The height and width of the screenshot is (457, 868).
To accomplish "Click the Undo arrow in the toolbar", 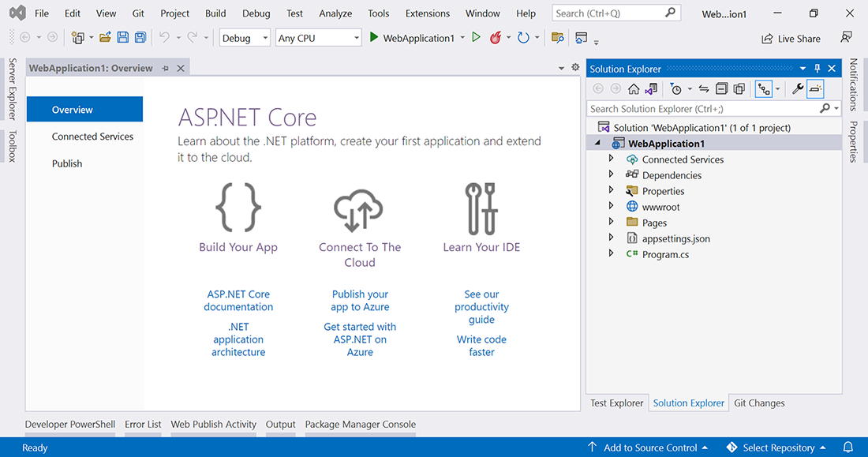I will (164, 38).
